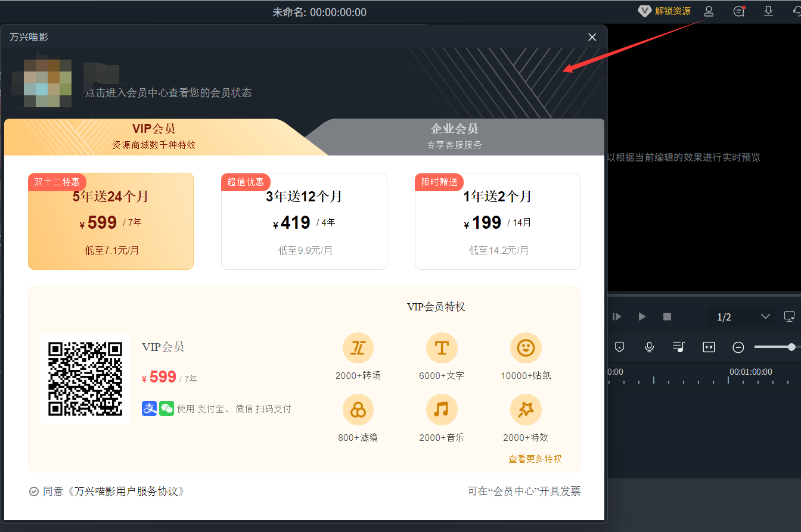
Task: Select the 5年送24个月 ¥599 plan card
Action: click(x=111, y=221)
